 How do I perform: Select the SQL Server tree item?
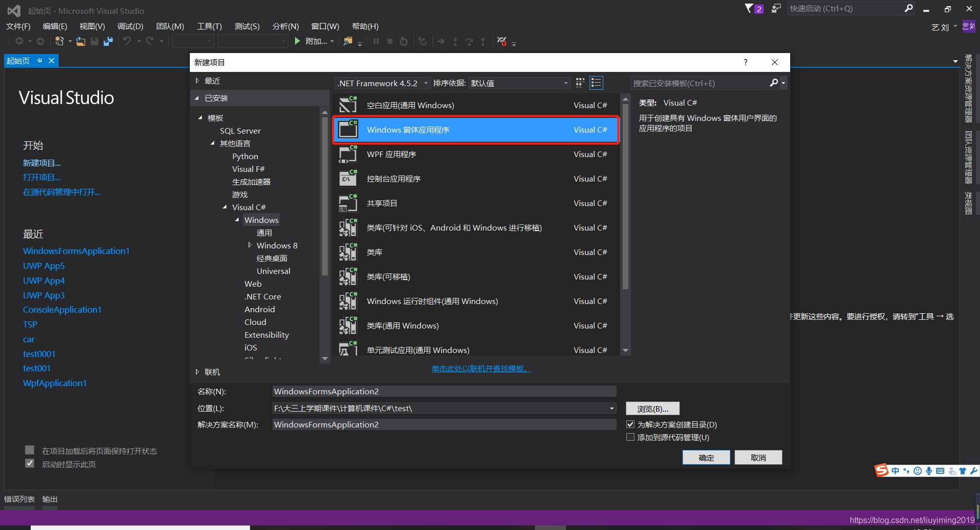[240, 131]
